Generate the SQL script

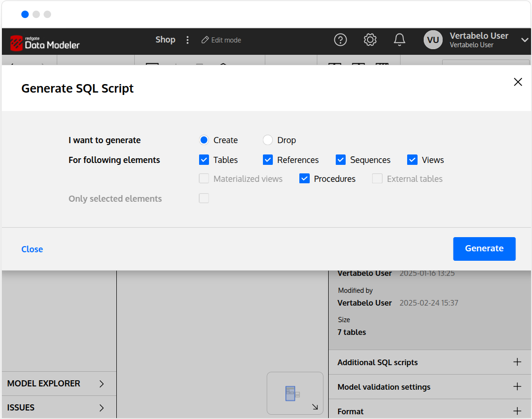tap(484, 248)
